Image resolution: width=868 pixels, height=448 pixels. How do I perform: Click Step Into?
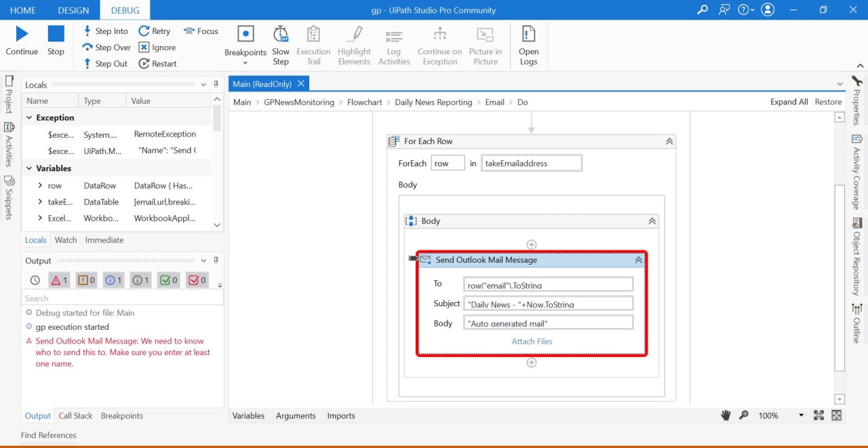tap(105, 31)
